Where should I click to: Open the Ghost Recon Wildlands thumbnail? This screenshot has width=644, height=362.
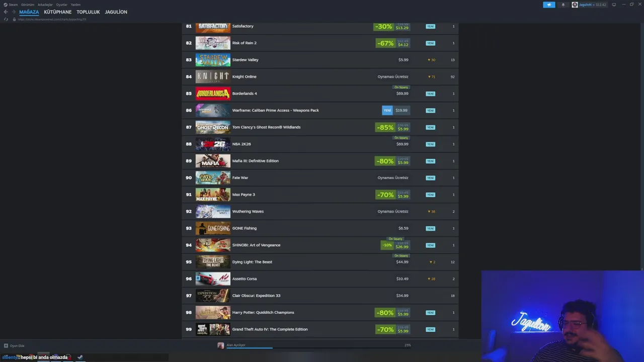click(213, 127)
